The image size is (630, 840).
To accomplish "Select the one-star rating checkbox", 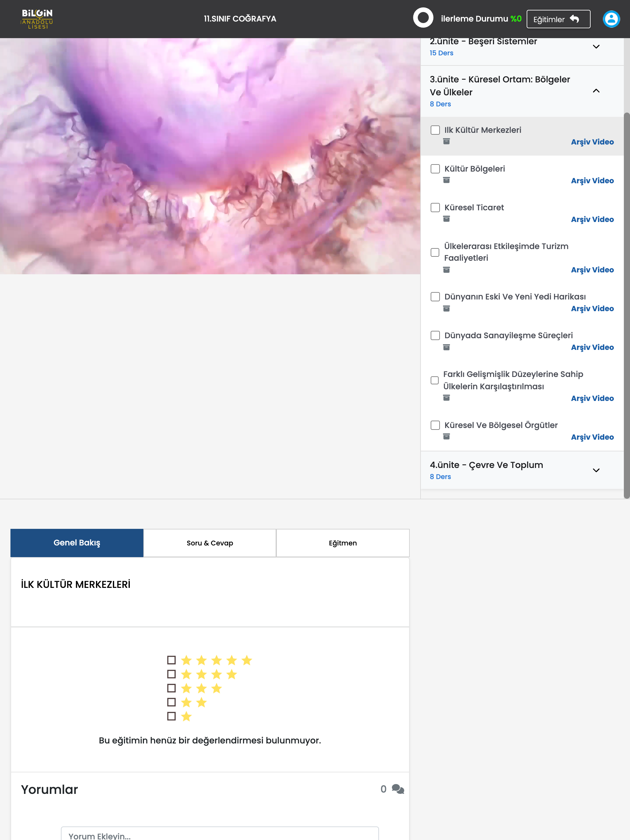I will [171, 716].
